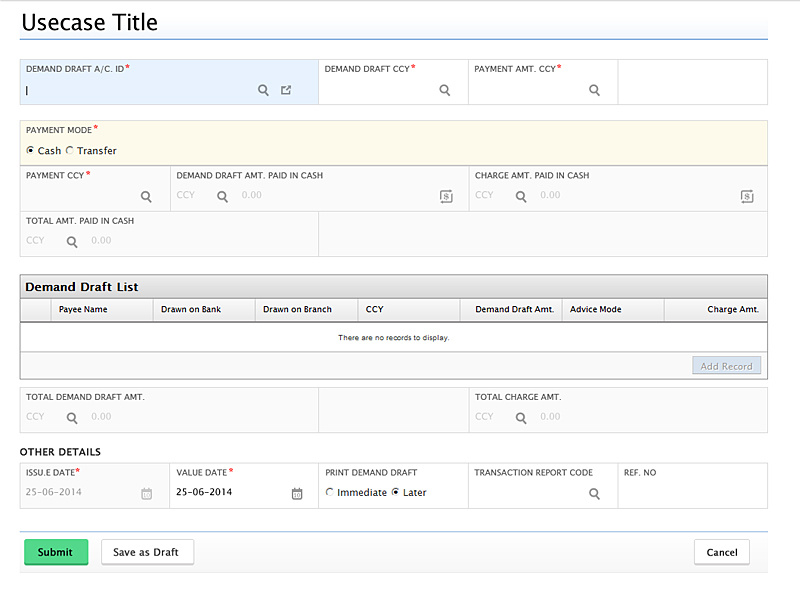Open Value Date calendar picker
Image resolution: width=800 pixels, height=600 pixels.
pos(297,494)
